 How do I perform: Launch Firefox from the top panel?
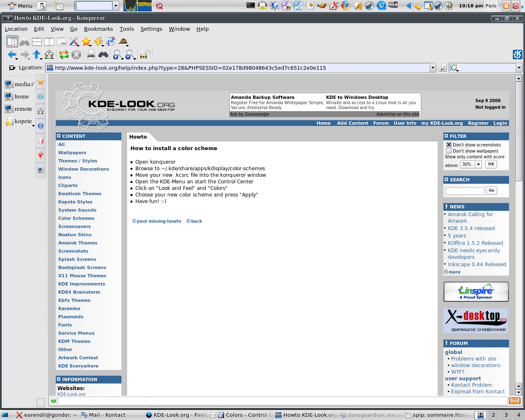tap(346, 6)
